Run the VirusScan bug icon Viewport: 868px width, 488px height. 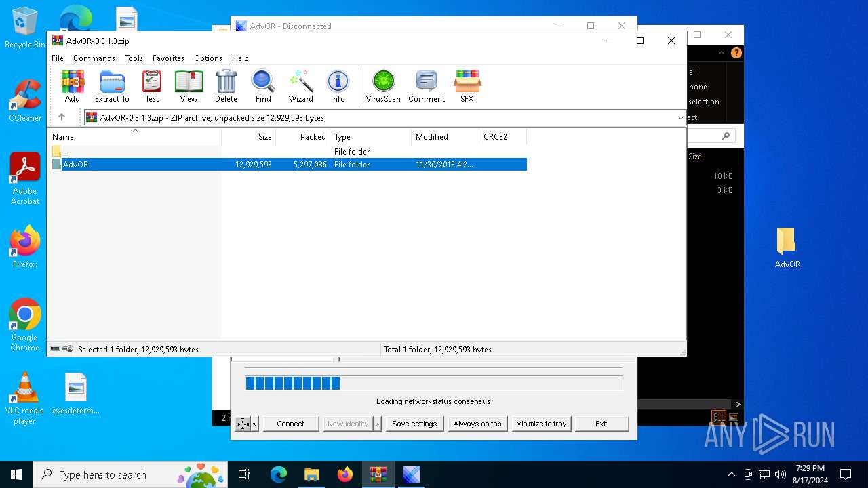(383, 86)
